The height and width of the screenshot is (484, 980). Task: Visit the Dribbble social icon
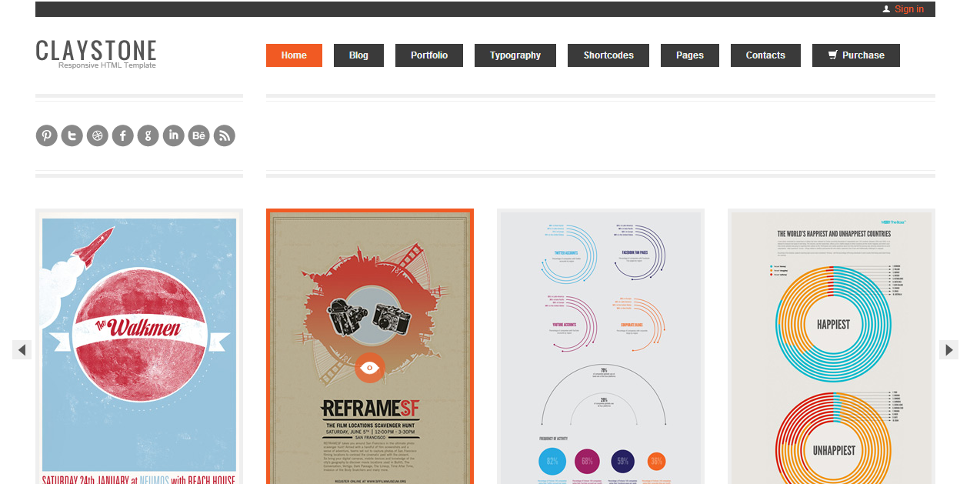[98, 135]
